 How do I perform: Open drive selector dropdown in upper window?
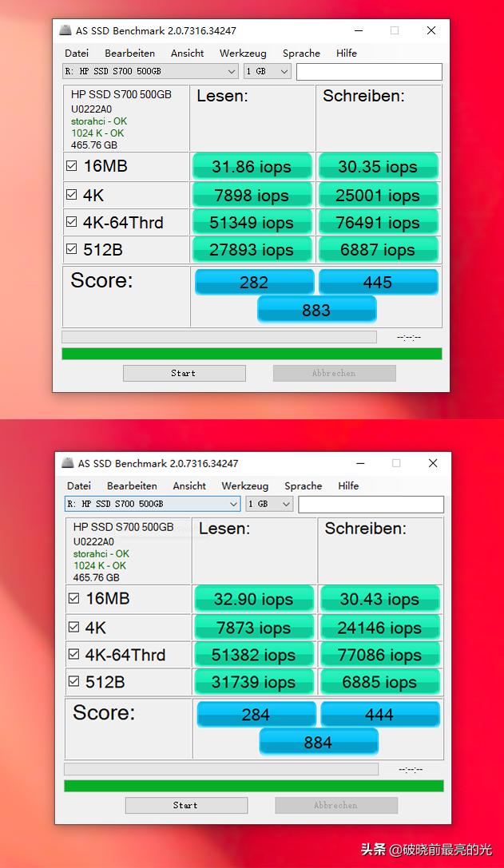pos(151,71)
